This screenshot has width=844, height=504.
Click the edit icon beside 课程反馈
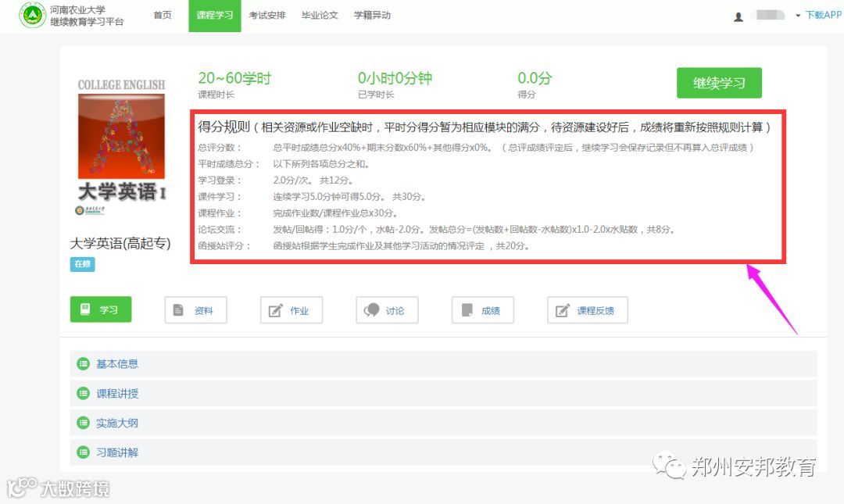pyautogui.click(x=562, y=310)
